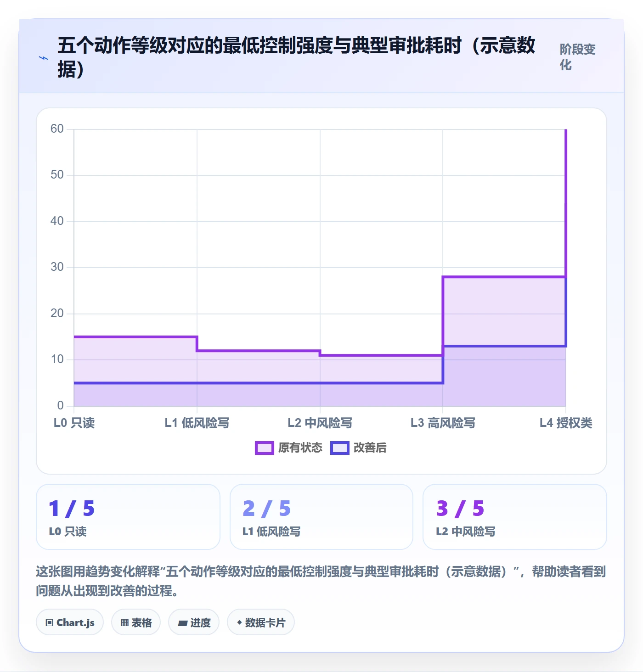Click the L1 低风险写 axis label
The image size is (643, 672).
tap(197, 423)
